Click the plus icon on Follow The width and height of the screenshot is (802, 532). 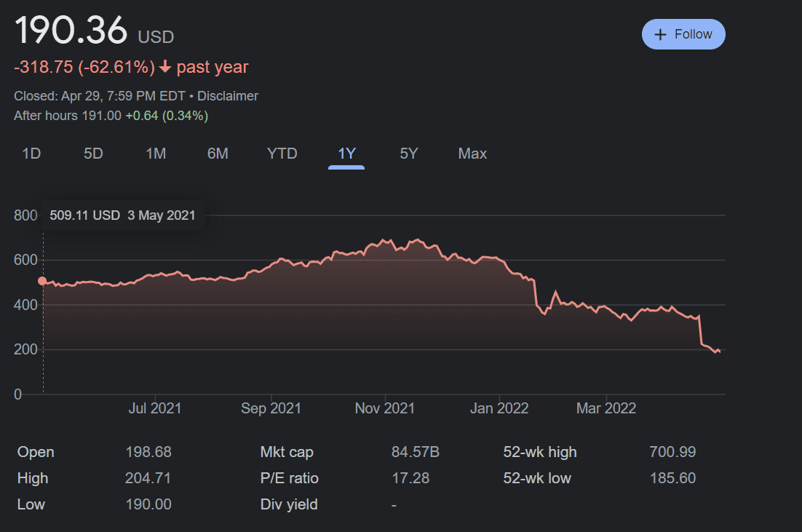[660, 34]
